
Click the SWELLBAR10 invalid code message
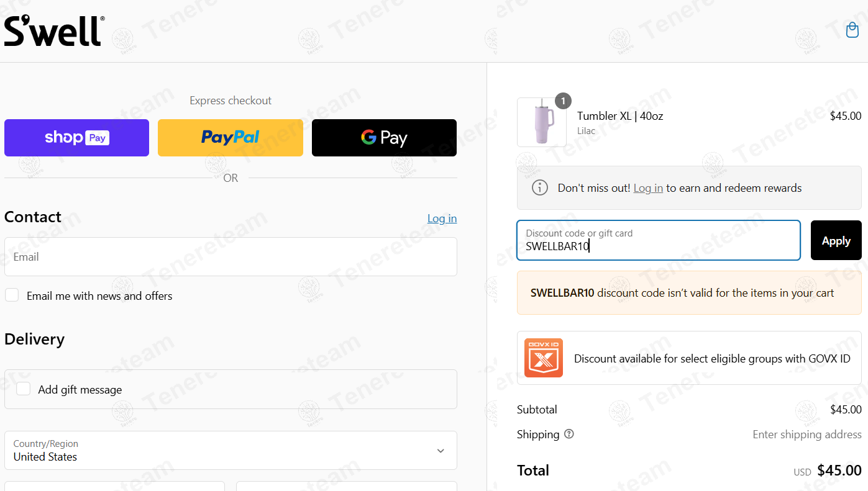point(689,293)
